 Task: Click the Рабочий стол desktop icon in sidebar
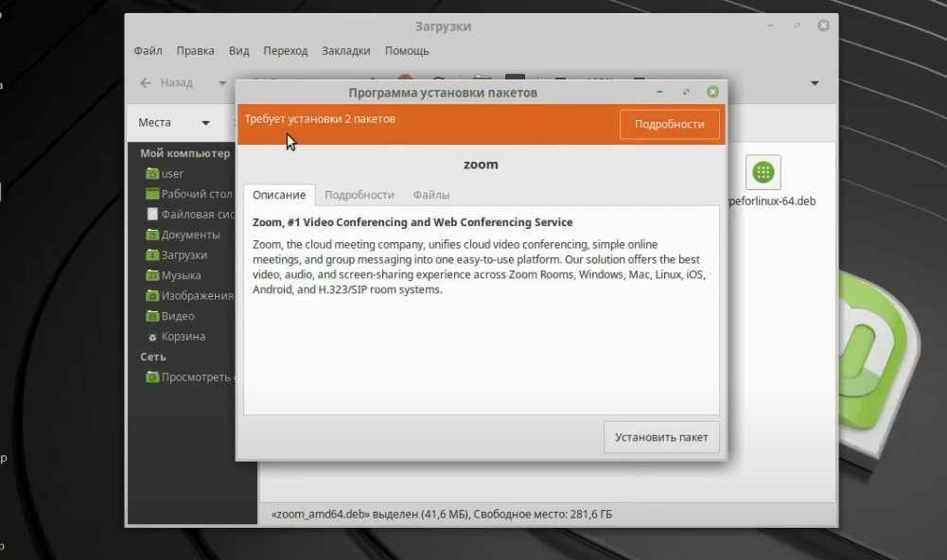tap(152, 194)
